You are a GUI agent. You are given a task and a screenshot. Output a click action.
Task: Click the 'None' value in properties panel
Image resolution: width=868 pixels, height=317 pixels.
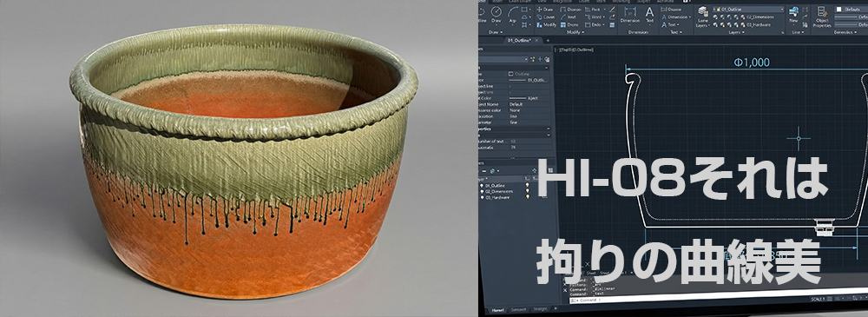tap(516, 110)
